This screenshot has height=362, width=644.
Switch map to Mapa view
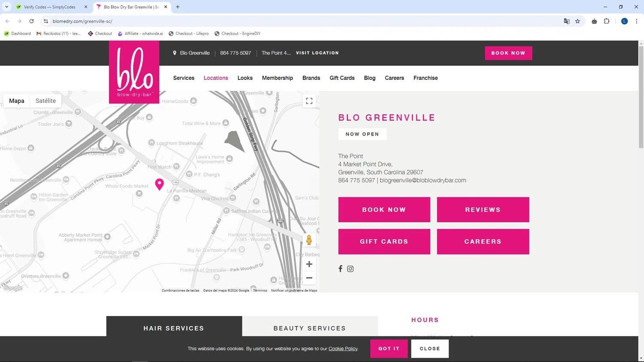[x=16, y=101]
